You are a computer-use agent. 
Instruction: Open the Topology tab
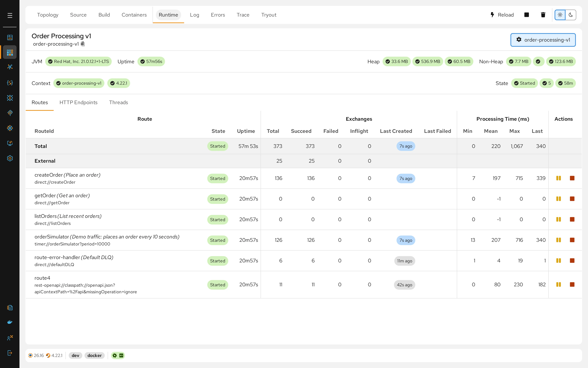click(x=48, y=15)
